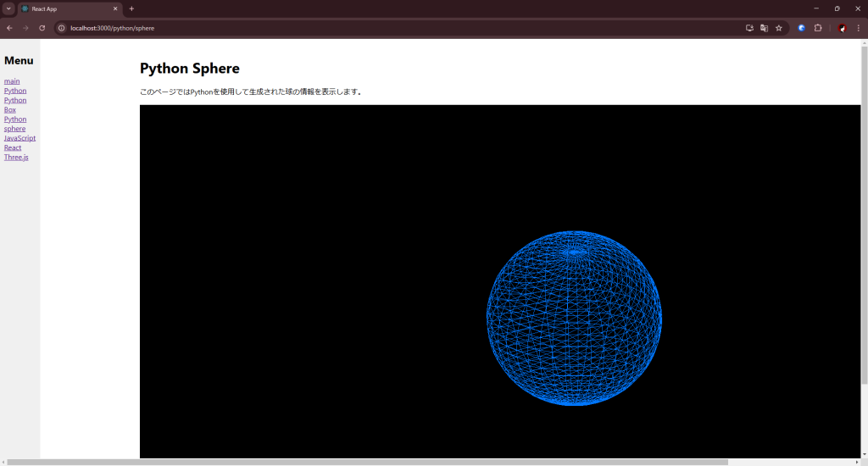Open the Box link in sidebar
Viewport: 868px width, 466px height.
click(x=10, y=109)
